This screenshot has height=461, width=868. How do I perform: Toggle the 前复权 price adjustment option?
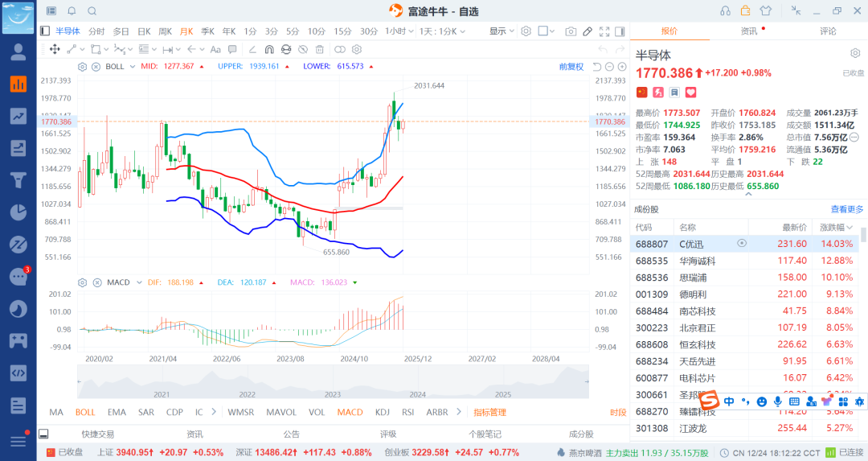pyautogui.click(x=571, y=67)
